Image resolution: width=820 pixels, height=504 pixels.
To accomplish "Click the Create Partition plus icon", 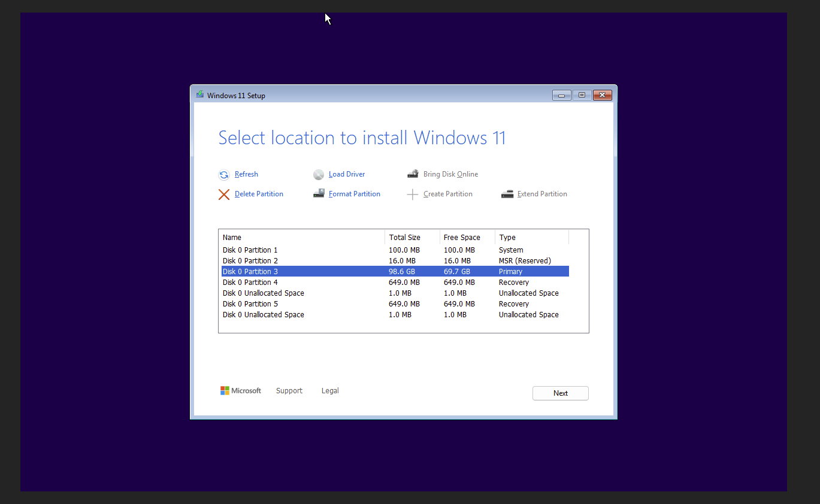I will pyautogui.click(x=413, y=193).
